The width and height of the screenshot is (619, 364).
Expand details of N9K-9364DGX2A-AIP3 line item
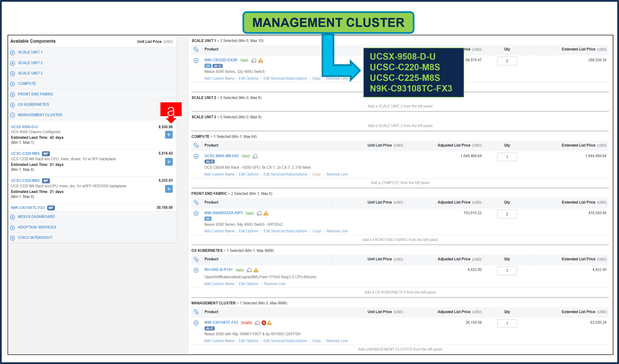(x=196, y=213)
